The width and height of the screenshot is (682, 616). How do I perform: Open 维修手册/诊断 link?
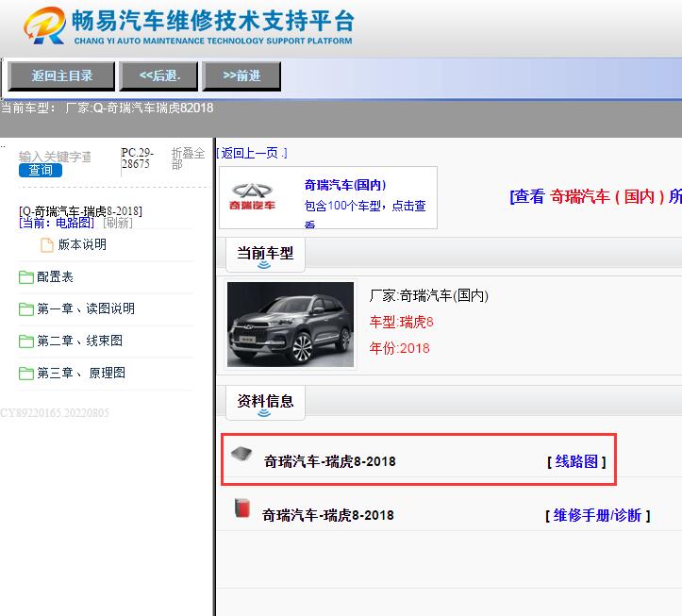[x=597, y=515]
